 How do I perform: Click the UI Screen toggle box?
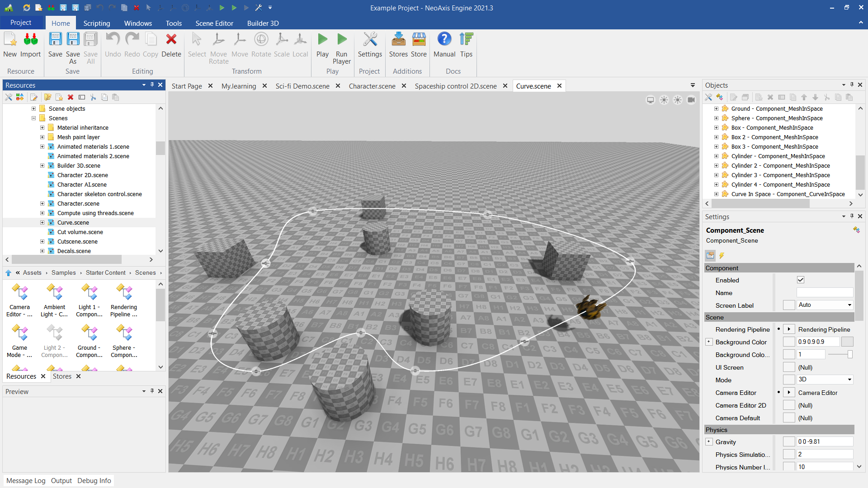(789, 367)
